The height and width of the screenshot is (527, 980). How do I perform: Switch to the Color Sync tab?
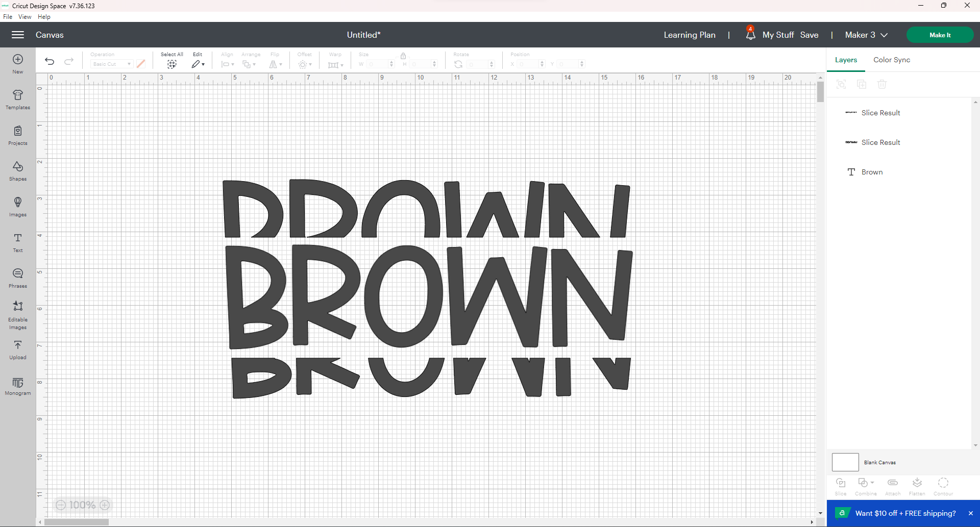click(x=892, y=60)
